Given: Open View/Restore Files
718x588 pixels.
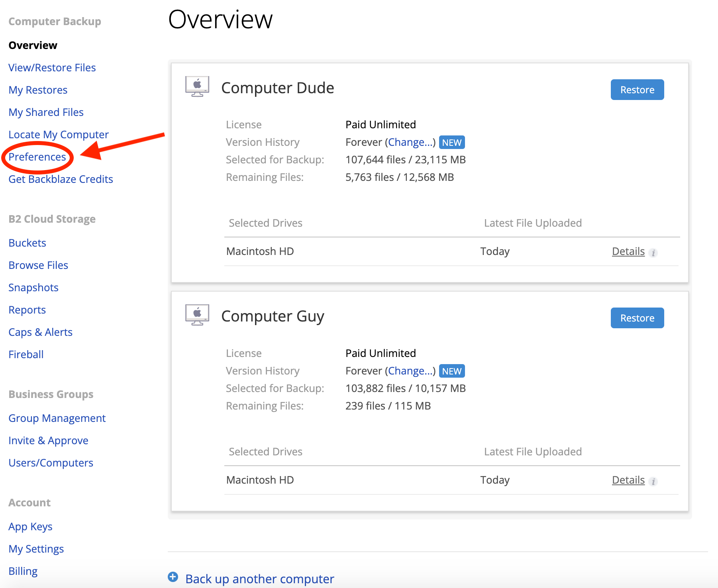Looking at the screenshot, I should tap(52, 68).
